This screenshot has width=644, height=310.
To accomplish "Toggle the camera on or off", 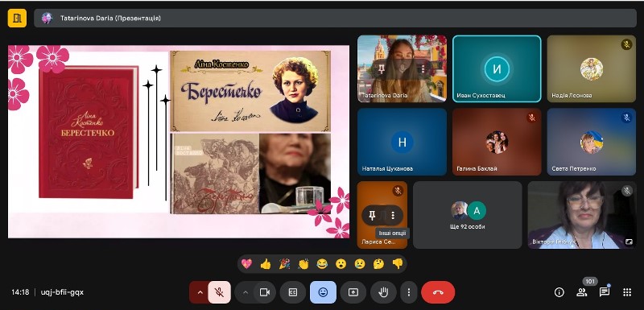I will [265, 292].
